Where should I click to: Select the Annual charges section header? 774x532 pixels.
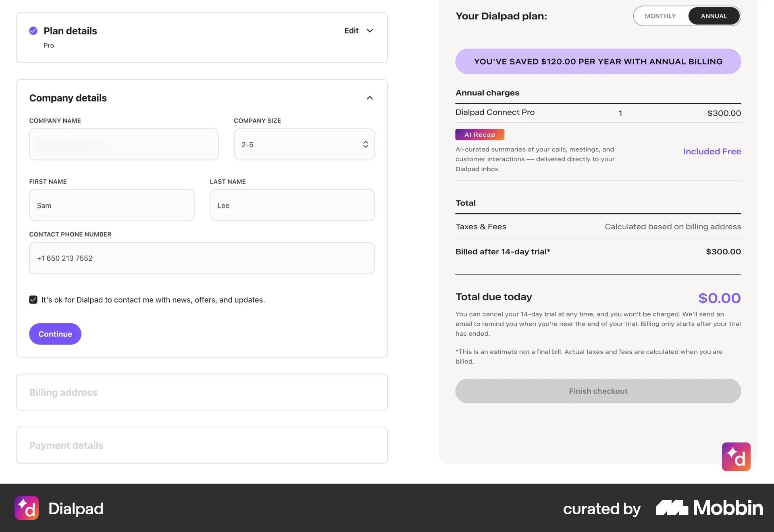[487, 92]
